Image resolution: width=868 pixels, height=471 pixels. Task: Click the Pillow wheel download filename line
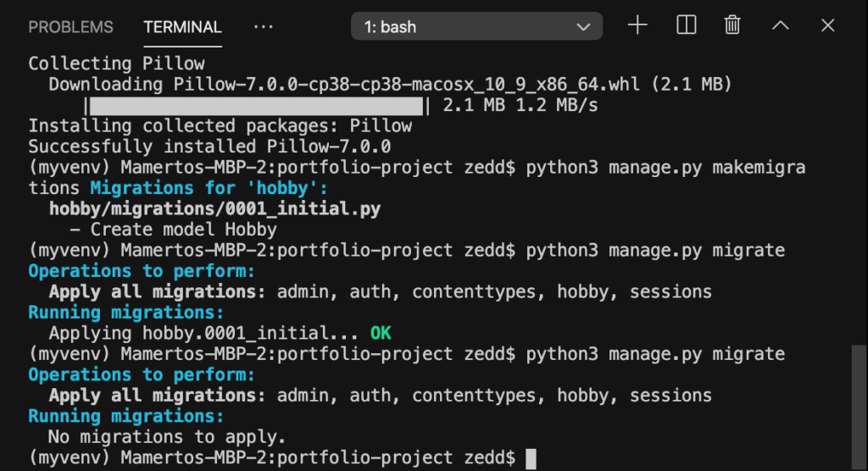(x=390, y=85)
